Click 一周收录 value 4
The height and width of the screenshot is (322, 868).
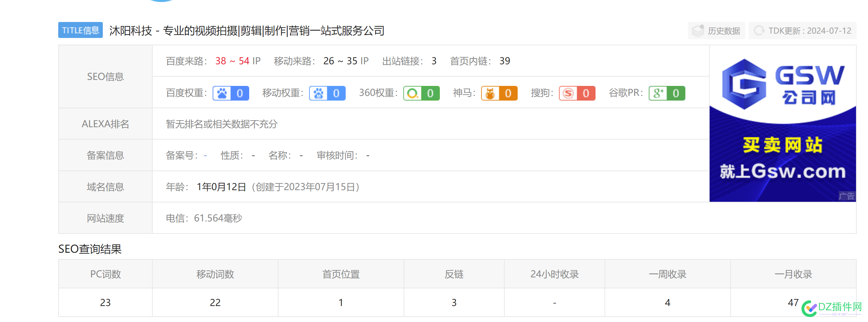tap(667, 302)
